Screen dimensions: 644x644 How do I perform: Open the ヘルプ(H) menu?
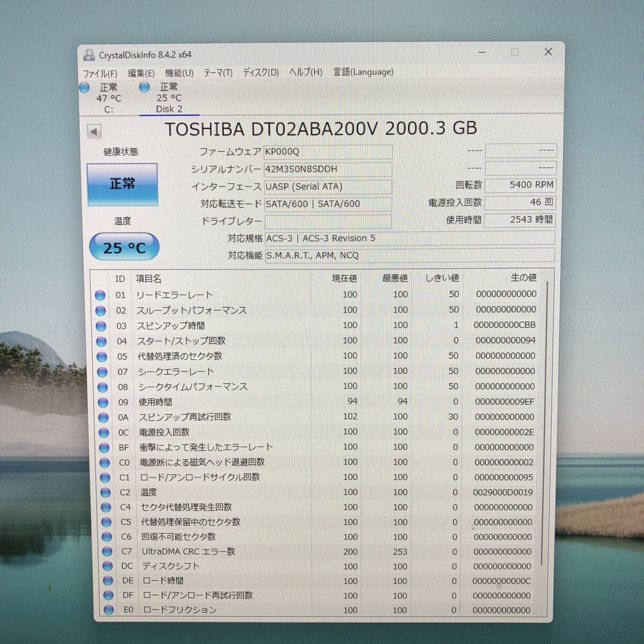(x=306, y=72)
